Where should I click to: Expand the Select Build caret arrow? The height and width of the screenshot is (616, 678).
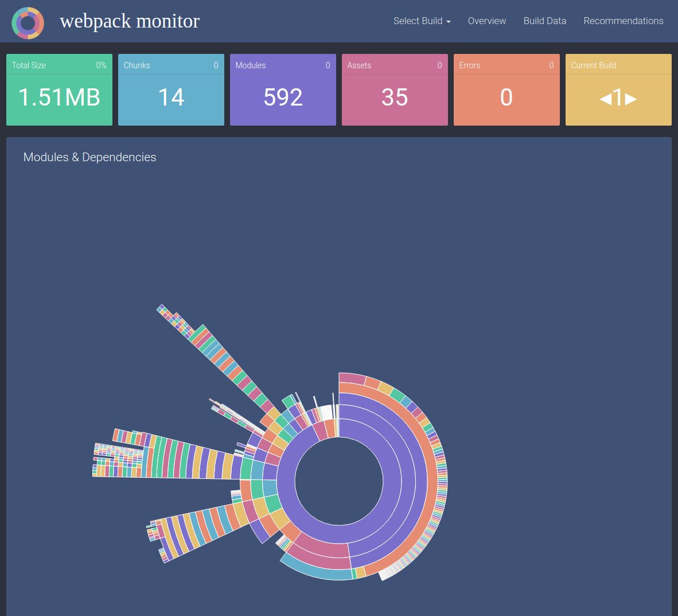pyautogui.click(x=447, y=22)
